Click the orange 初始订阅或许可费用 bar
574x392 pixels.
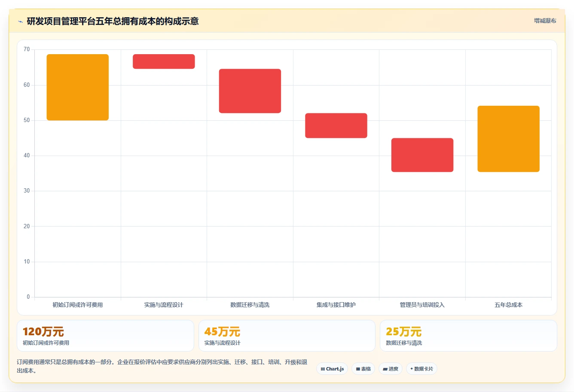tap(78, 87)
